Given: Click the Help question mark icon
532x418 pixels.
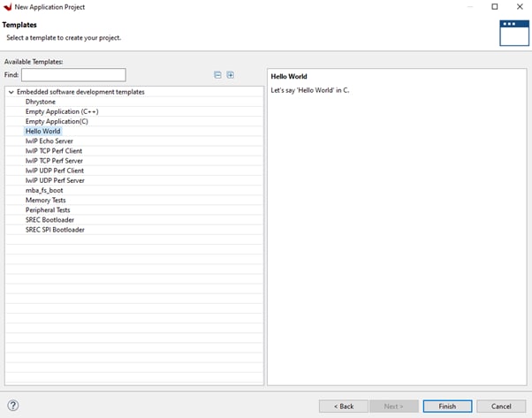Looking at the screenshot, I should point(13,406).
